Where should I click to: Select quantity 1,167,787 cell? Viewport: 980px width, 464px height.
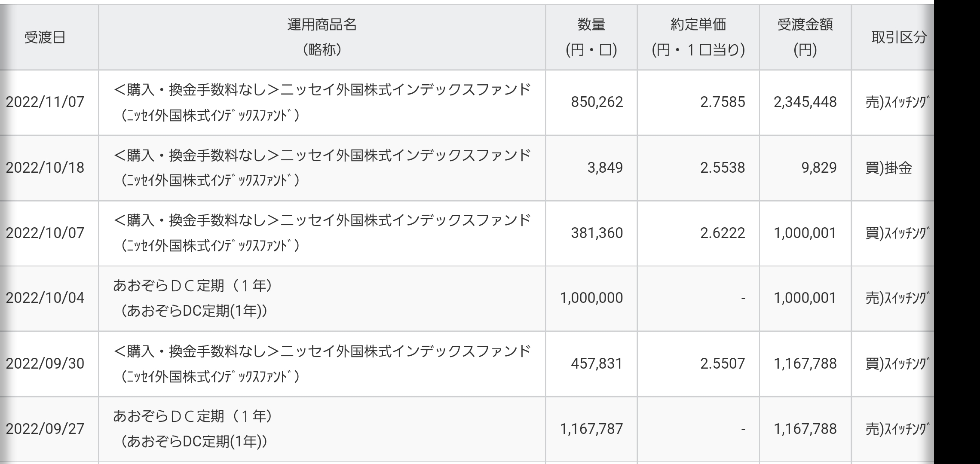(x=591, y=429)
